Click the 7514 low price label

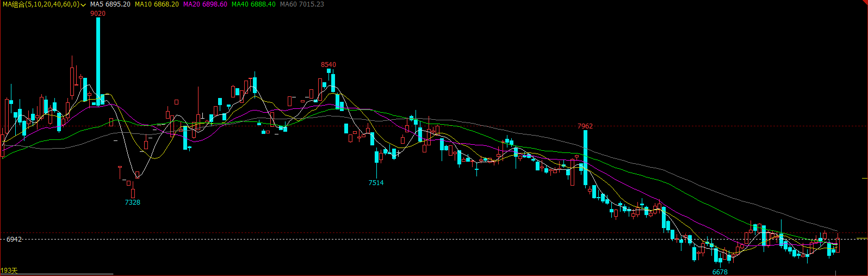376,183
